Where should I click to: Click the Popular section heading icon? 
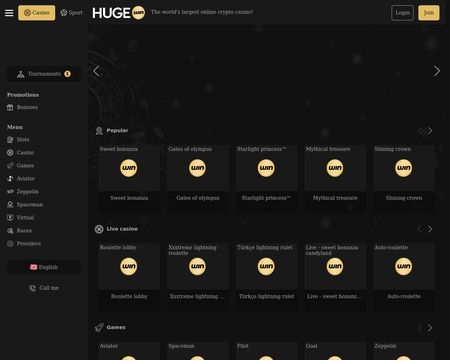pyautogui.click(x=99, y=131)
